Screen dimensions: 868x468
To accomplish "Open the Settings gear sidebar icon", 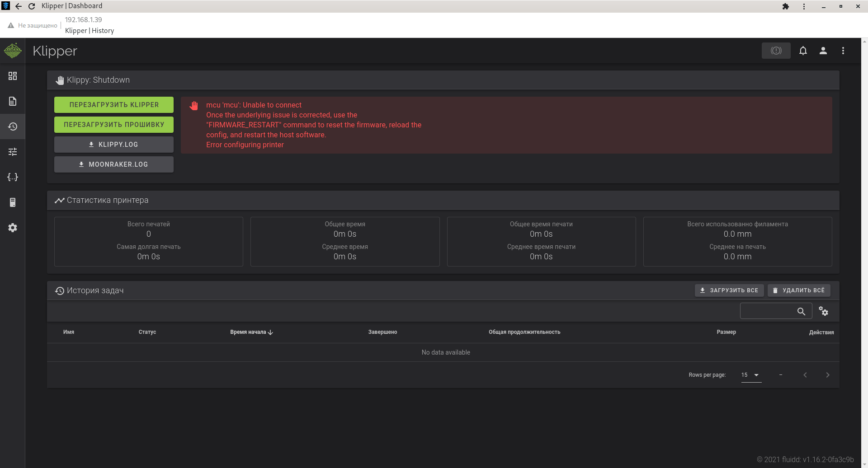I will (13, 228).
